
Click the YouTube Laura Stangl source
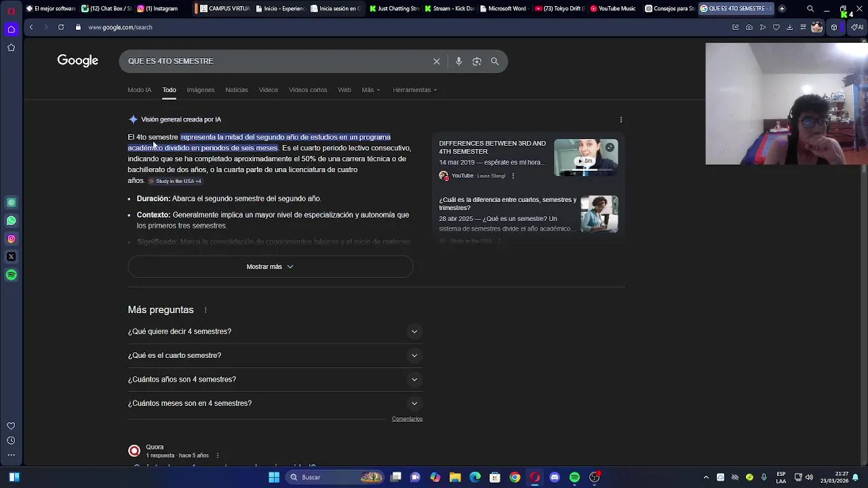pyautogui.click(x=473, y=176)
